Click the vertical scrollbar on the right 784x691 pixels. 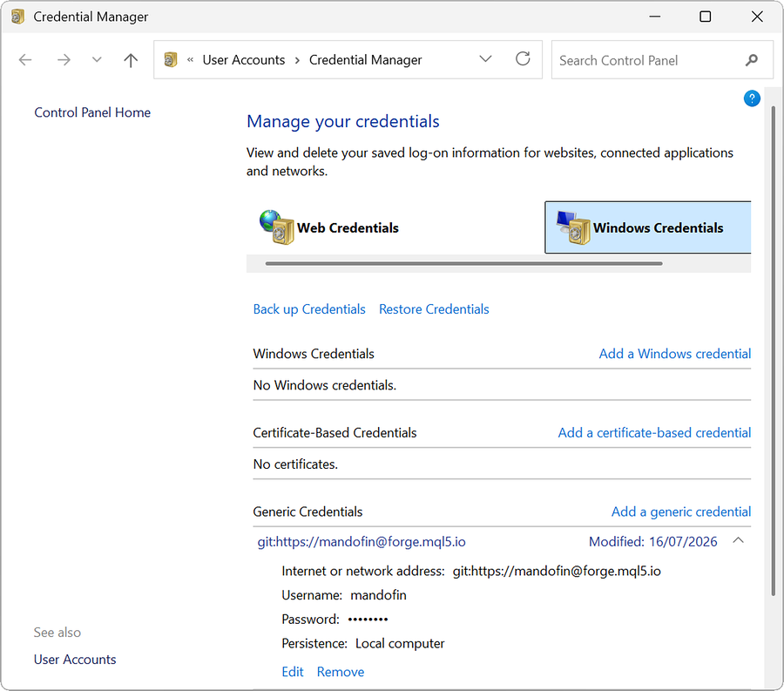773,350
